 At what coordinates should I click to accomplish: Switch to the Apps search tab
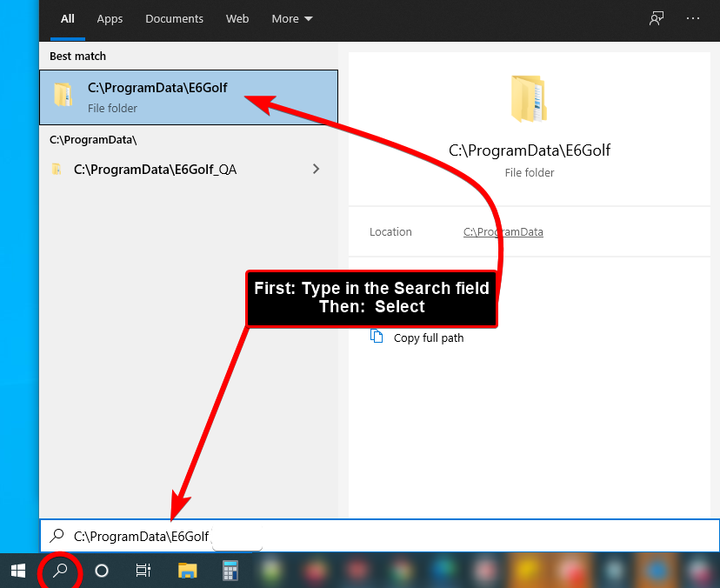click(110, 19)
